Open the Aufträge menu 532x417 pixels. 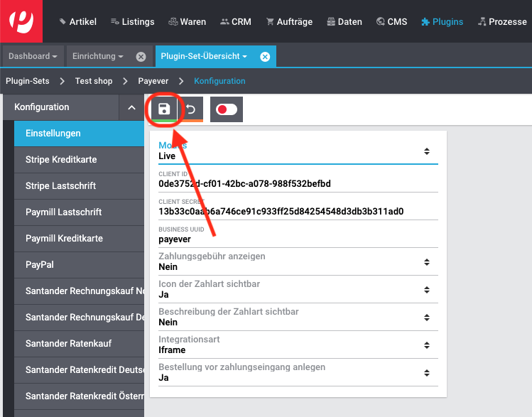(x=289, y=22)
